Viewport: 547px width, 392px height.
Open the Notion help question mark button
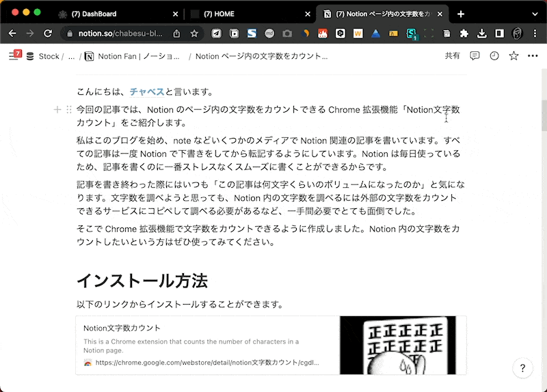point(522,368)
